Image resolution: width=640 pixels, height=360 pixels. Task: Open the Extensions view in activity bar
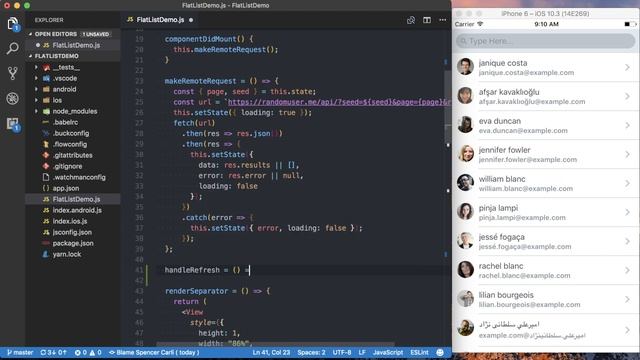[13, 124]
